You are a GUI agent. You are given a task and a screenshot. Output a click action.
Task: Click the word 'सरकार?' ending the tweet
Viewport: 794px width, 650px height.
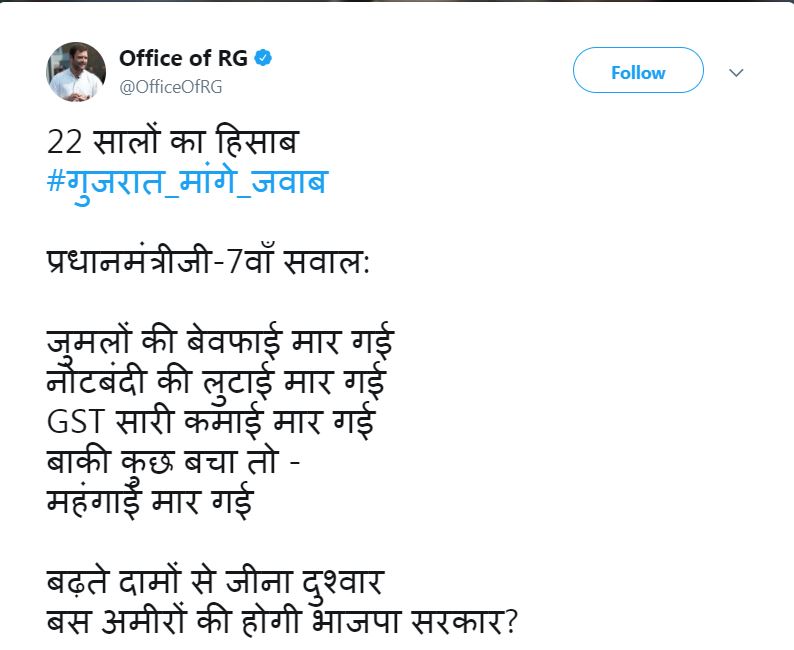[x=470, y=620]
